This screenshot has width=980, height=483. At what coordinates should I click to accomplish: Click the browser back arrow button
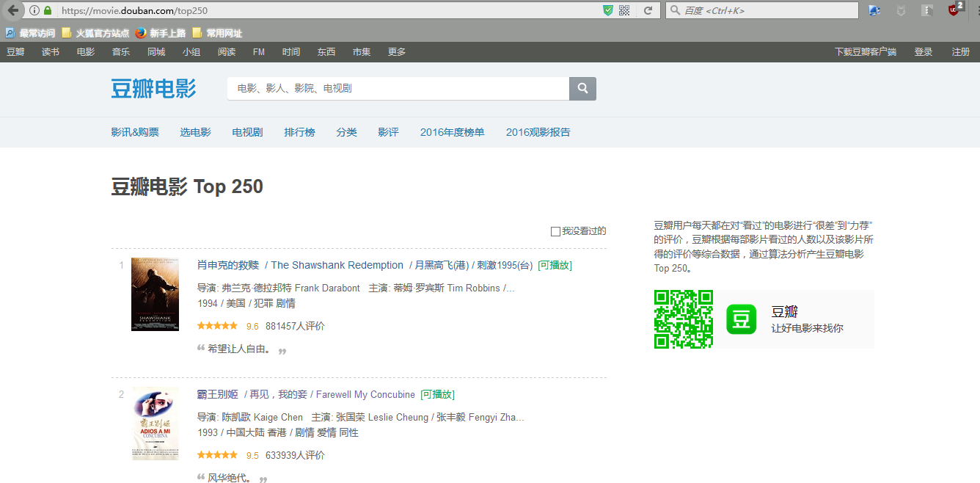(12, 10)
